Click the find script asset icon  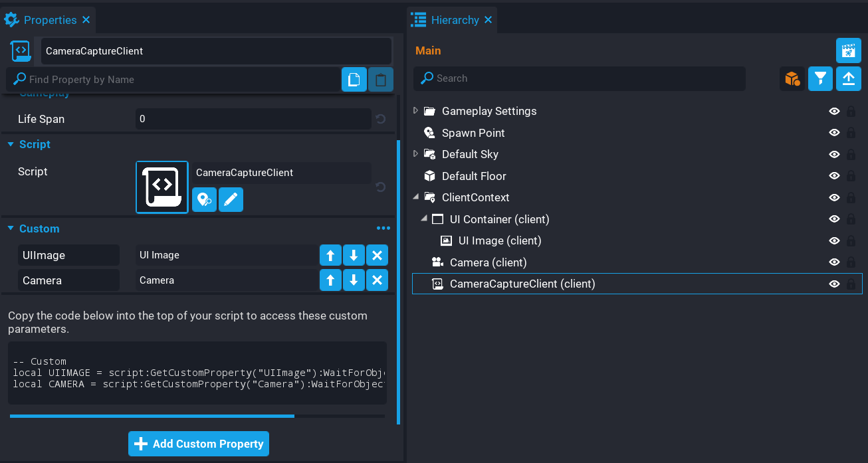tap(204, 199)
